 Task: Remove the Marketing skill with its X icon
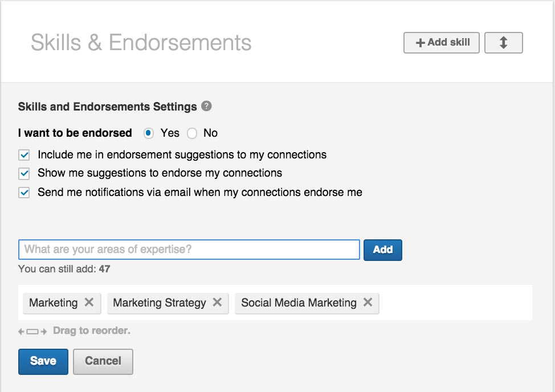89,303
